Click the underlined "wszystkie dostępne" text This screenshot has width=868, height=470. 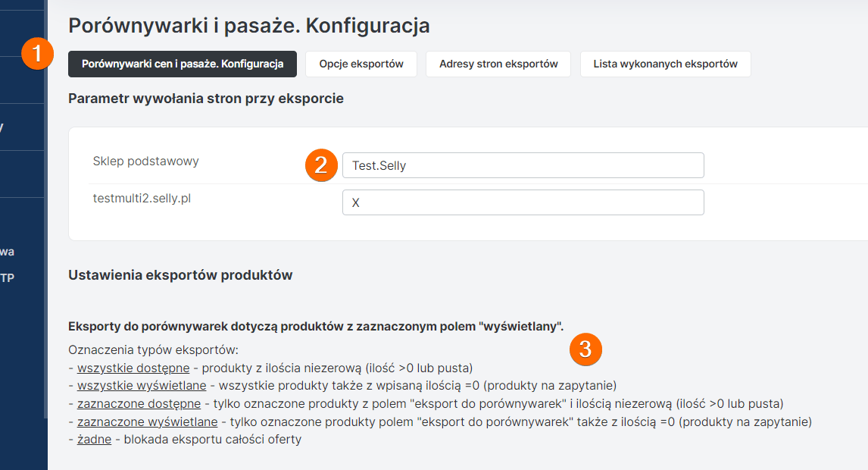[133, 368]
